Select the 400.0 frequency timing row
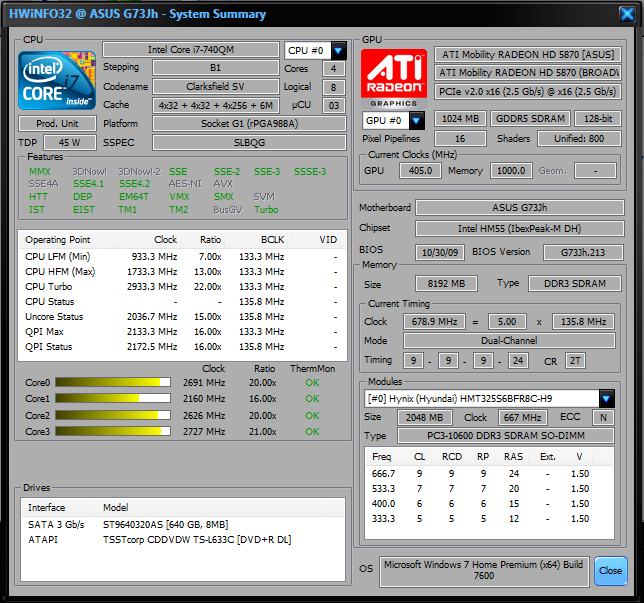The image size is (644, 603). click(x=489, y=504)
